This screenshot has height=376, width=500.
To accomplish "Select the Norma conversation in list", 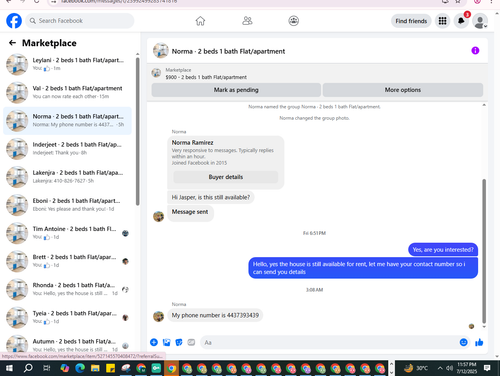I will point(68,120).
